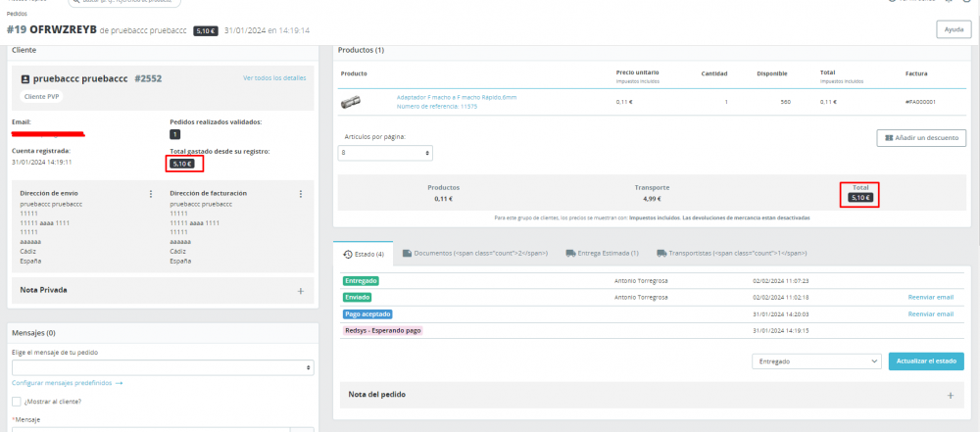Screen dimensions: 980x432
Task: Click the timestamp 31/01/2024 14:19:15
Action: click(x=781, y=330)
